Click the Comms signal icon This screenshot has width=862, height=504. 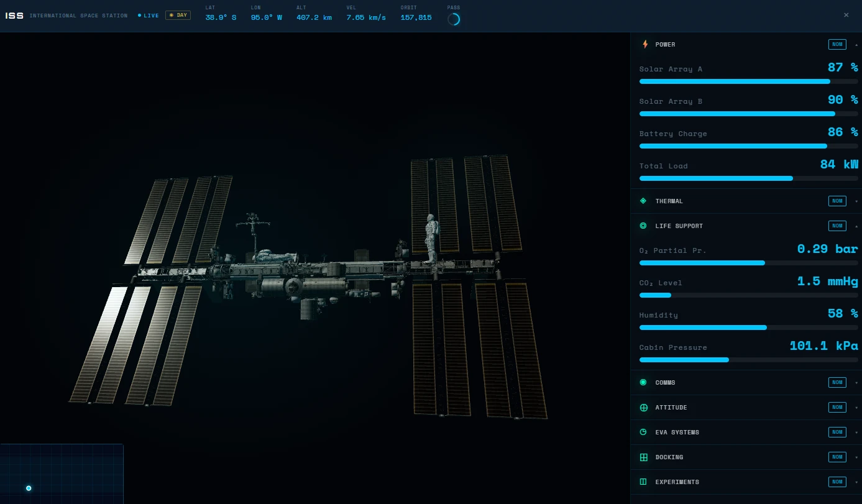[643, 382]
